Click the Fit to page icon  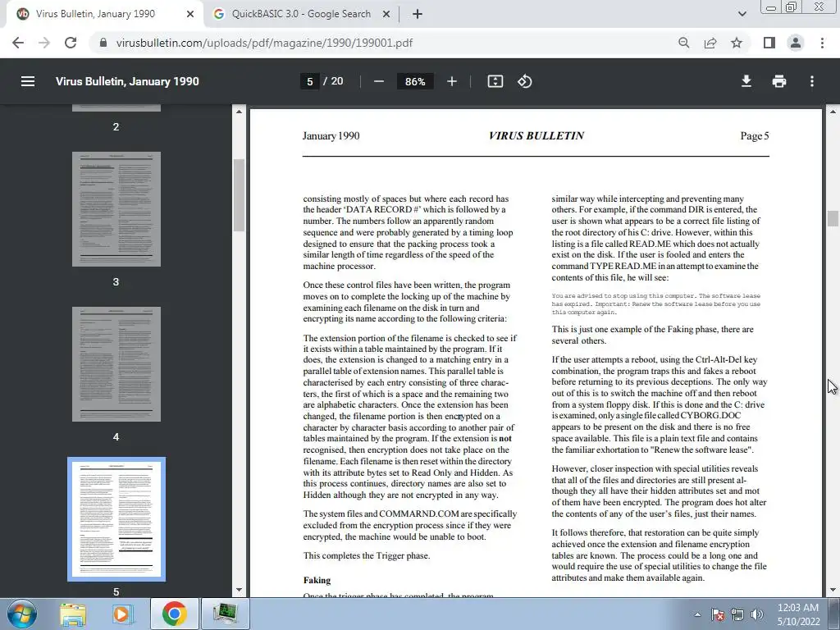[495, 81]
